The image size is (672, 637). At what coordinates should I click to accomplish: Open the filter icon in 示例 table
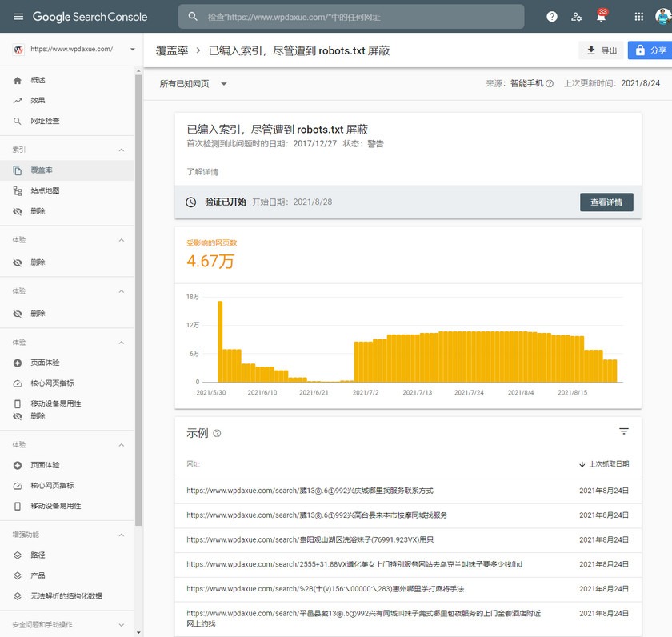pos(623,431)
